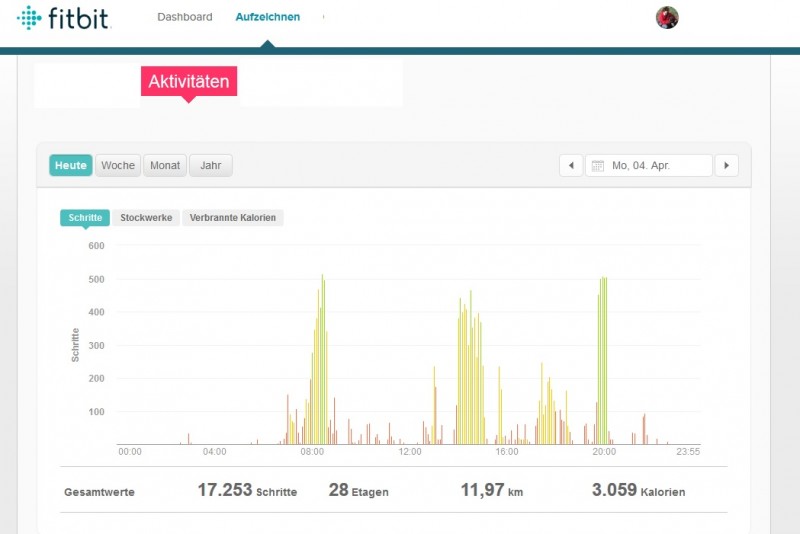
Task: Click the Fitbit logo
Action: click(x=63, y=18)
